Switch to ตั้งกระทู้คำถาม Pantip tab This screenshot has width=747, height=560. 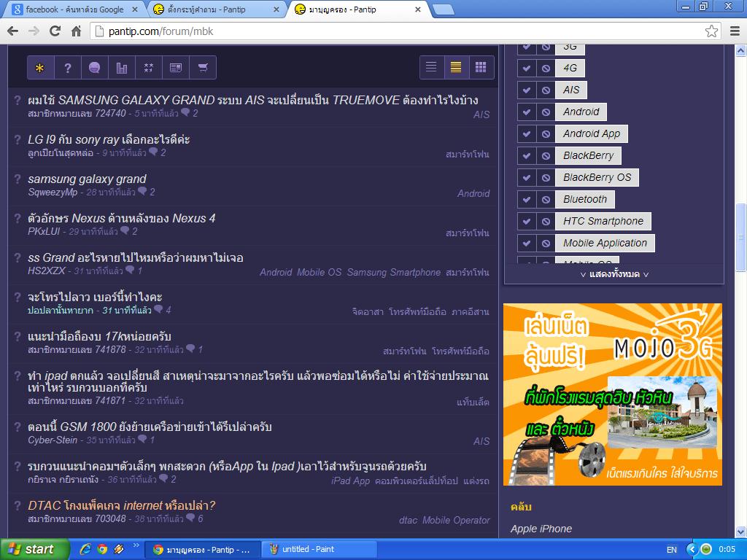click(217, 9)
